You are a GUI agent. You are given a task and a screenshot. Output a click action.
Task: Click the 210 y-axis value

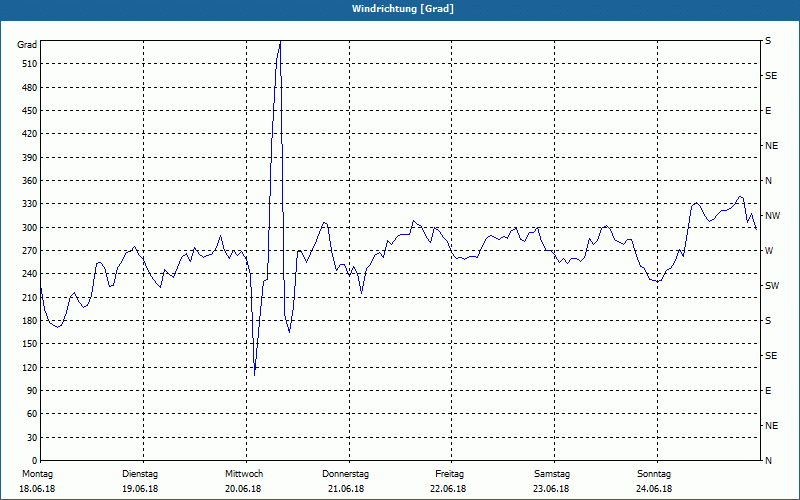(30, 297)
